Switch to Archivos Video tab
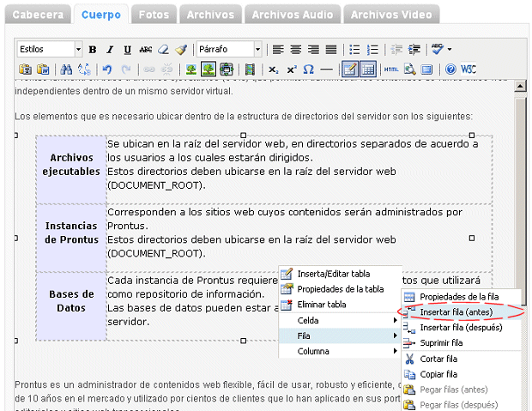Screen dimensions: 532x411 pyautogui.click(x=391, y=15)
